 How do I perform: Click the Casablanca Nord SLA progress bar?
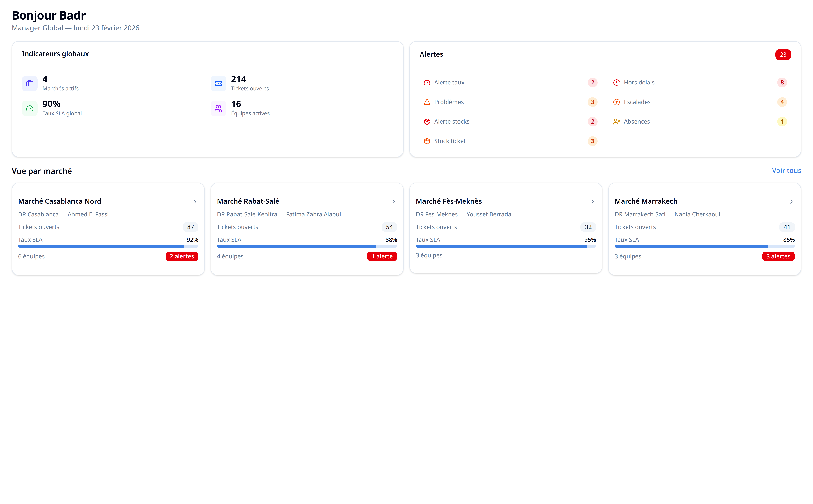point(108,246)
